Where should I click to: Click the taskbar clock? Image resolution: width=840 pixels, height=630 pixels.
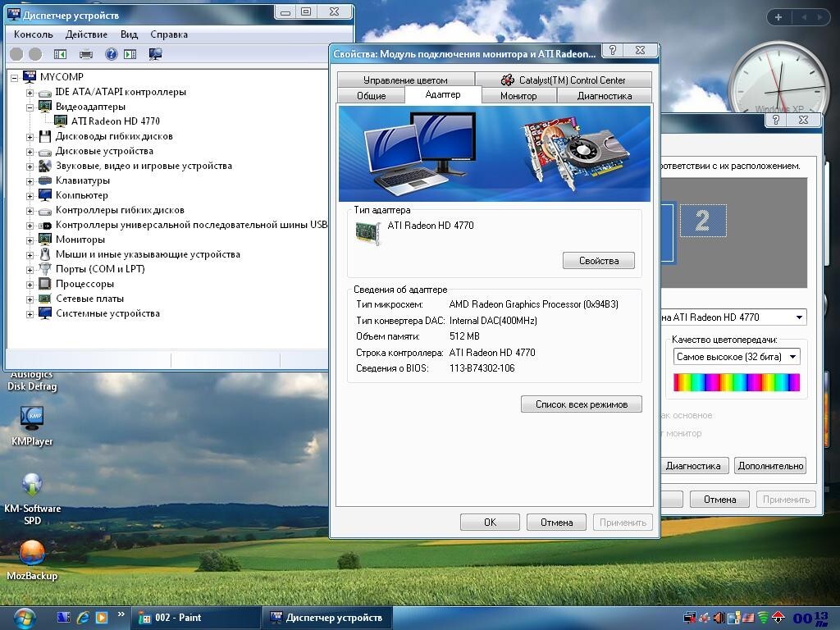pyautogui.click(x=810, y=619)
